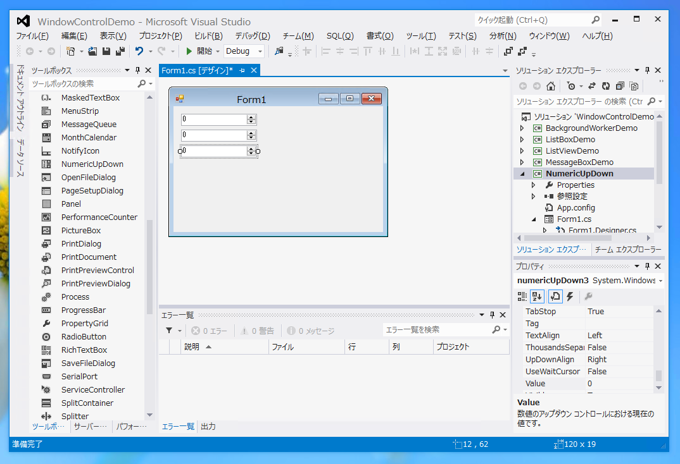Expand the MessageBoxDemo project node
680x464 pixels.
522,162
